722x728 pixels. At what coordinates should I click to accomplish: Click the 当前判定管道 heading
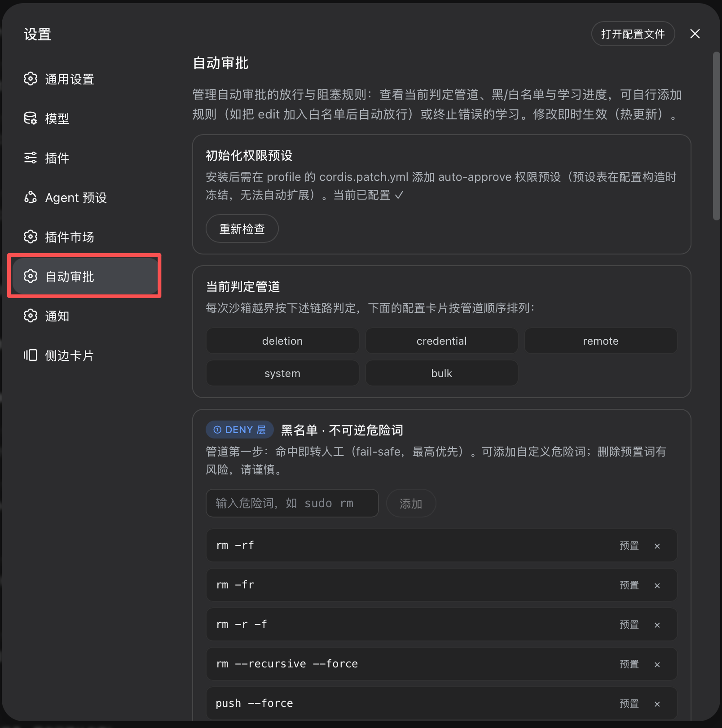[x=243, y=287]
